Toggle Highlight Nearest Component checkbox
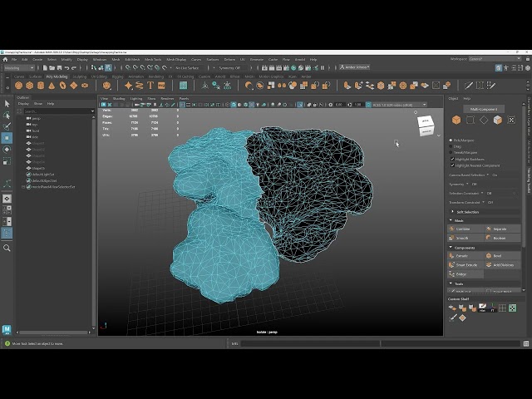532x399 pixels. click(452, 165)
